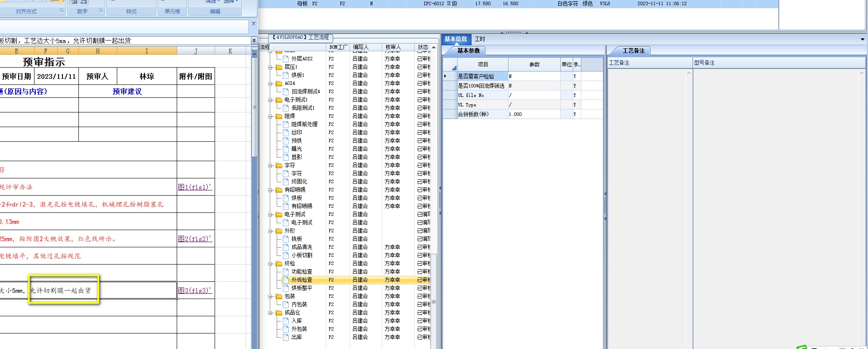Viewport: 868px width, 349px height.
Task: Click the document icon beside 出库
Action: 286,337
